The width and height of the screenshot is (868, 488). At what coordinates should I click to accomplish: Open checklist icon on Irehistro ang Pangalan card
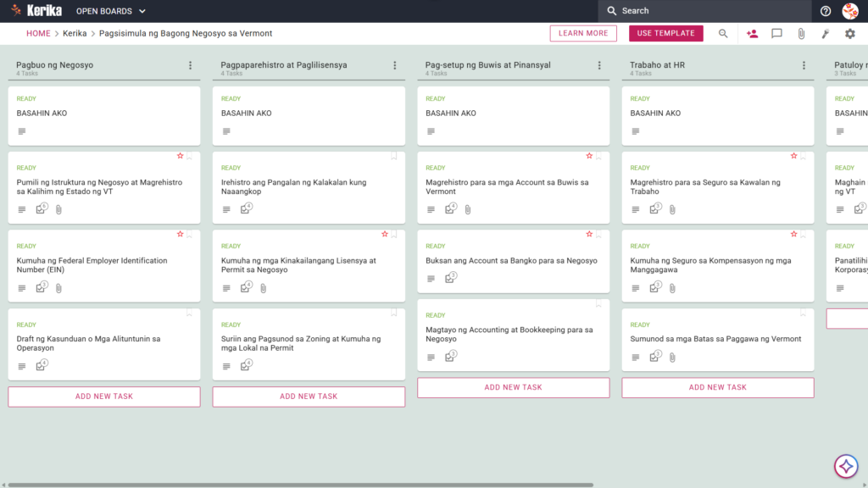246,208
